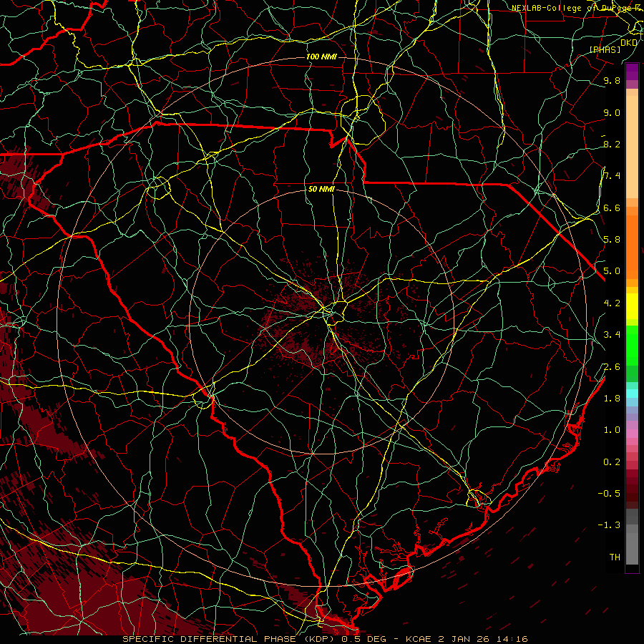Select the 3.4 legend value
Viewport: 644px width, 644px height.
tap(612, 335)
